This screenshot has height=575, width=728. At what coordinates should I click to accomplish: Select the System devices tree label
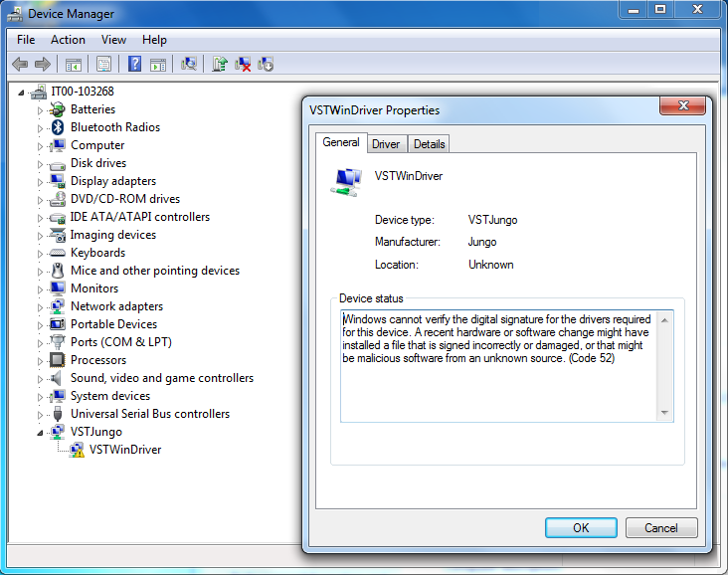[110, 396]
